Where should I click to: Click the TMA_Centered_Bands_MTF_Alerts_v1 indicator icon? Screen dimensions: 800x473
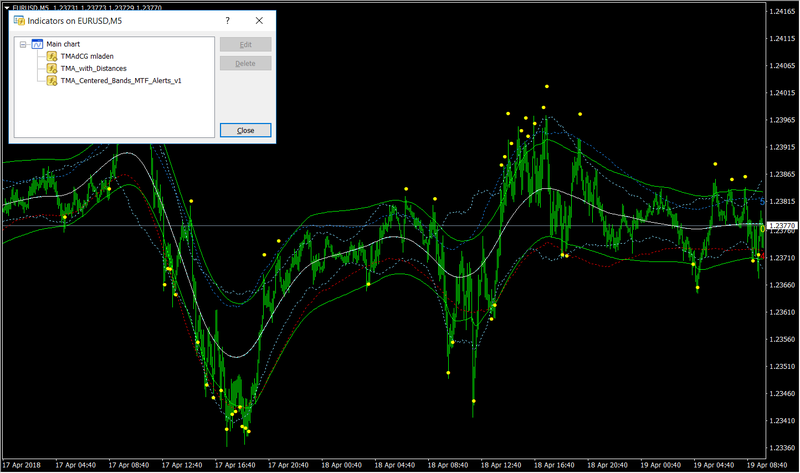(52, 81)
